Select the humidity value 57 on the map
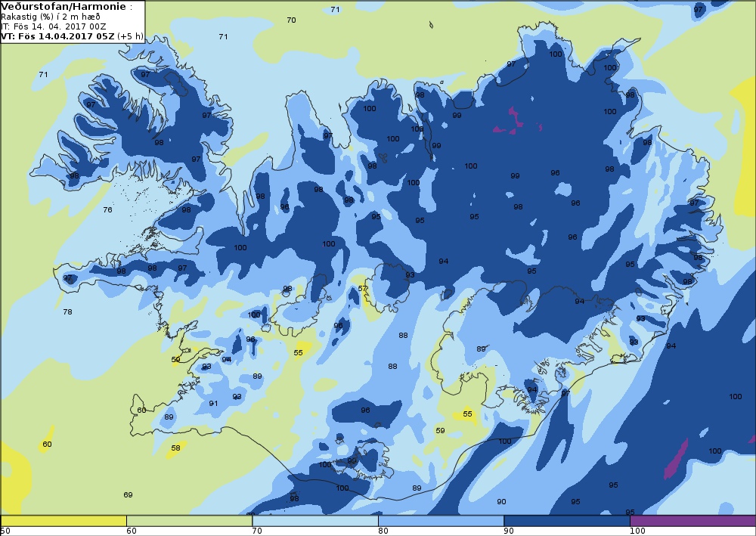 [x=363, y=289]
